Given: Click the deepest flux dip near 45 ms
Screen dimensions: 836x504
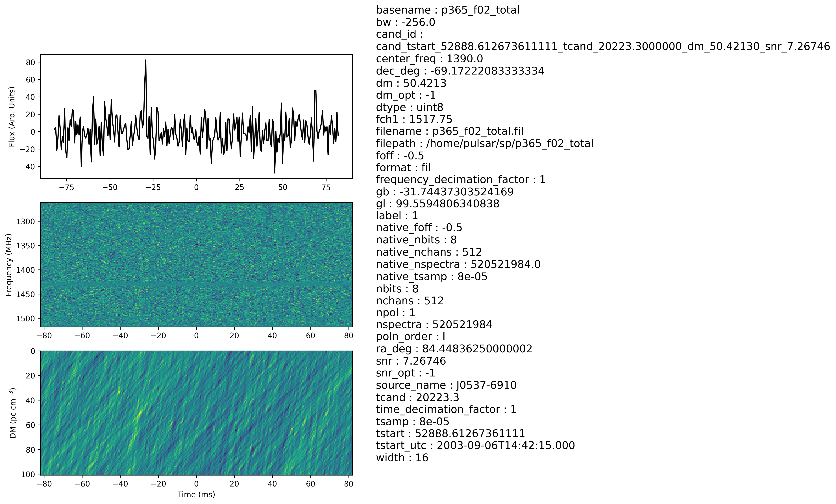Looking at the screenshot, I should point(275,173).
